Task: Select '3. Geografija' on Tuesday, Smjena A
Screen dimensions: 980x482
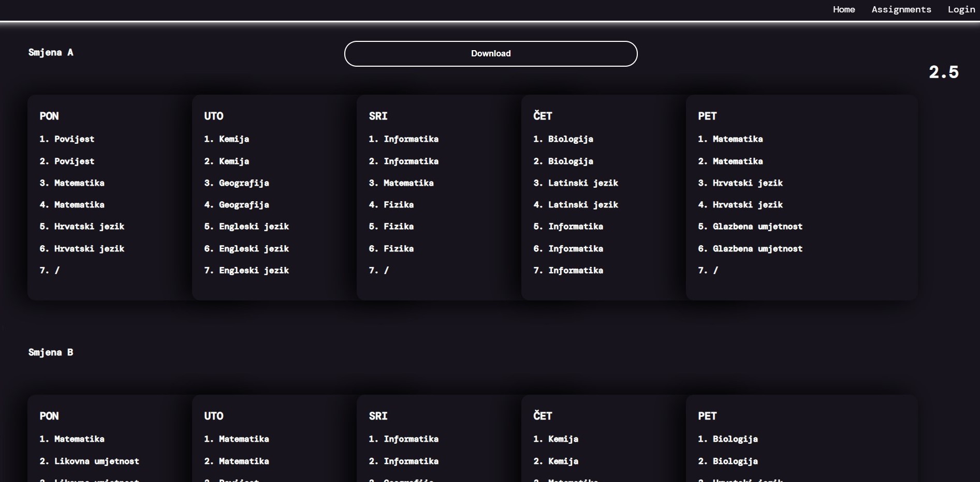Action: tap(237, 183)
